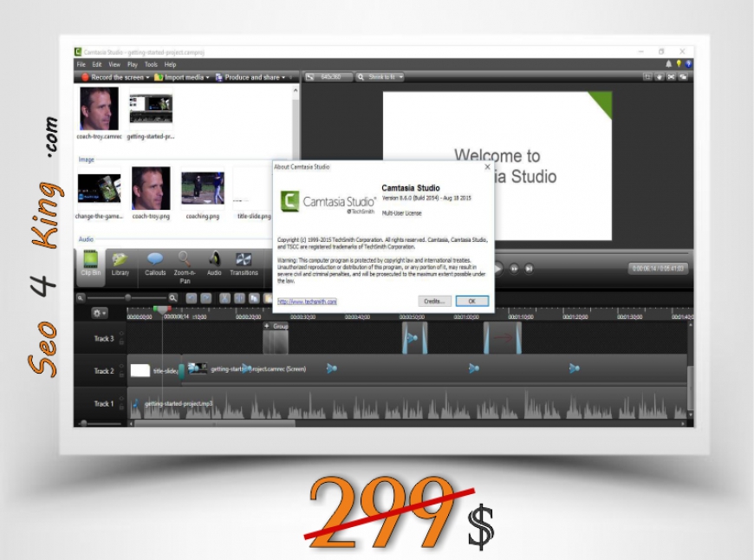
Task: Click the play button in preview
Action: tap(498, 269)
